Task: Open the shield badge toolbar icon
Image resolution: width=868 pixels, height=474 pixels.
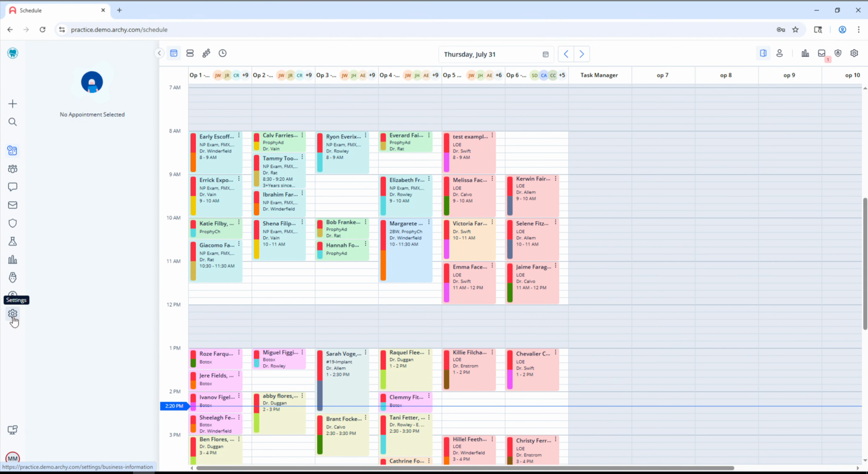Action: coord(838,53)
